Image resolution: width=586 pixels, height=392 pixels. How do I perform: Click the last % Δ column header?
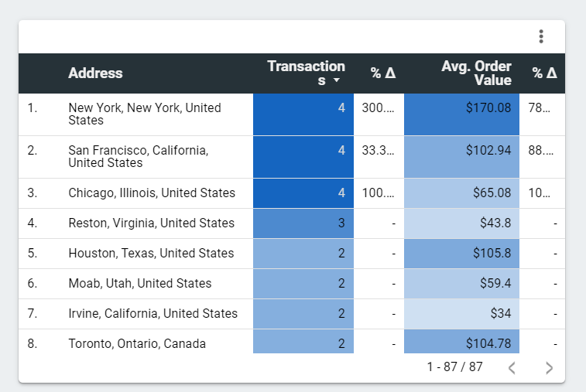(x=544, y=73)
